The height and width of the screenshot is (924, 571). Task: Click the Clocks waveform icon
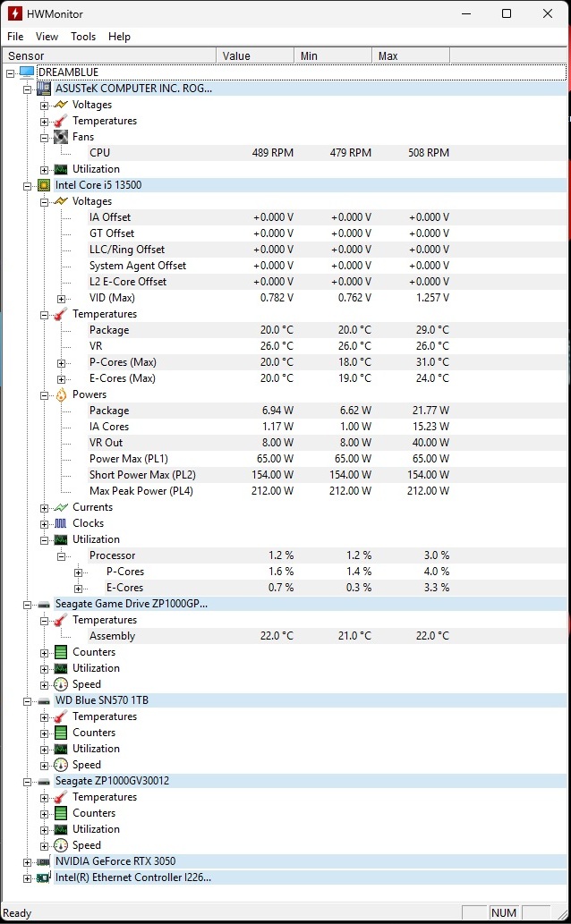tap(61, 523)
